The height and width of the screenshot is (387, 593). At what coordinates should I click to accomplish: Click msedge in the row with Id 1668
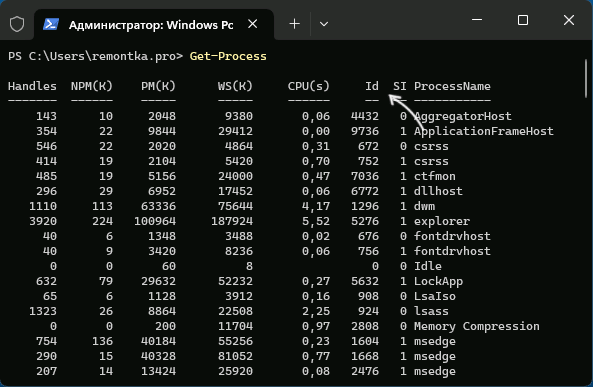coord(435,356)
